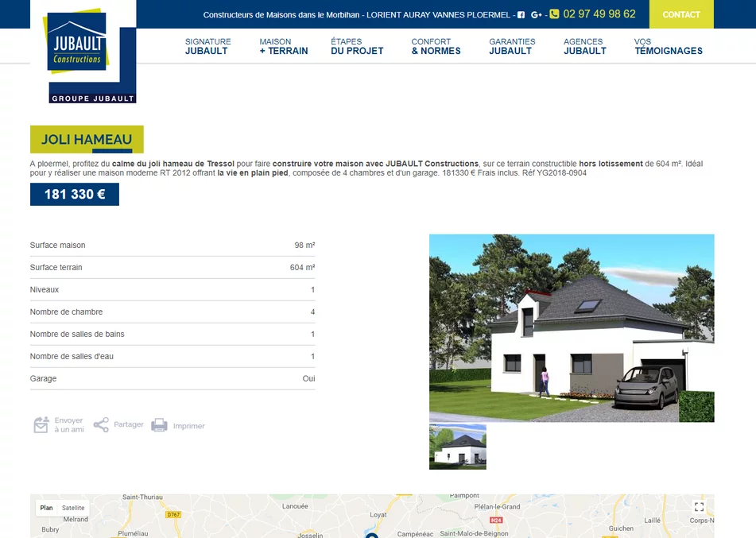
Task: Click the phone icon in header
Action: 554,14
